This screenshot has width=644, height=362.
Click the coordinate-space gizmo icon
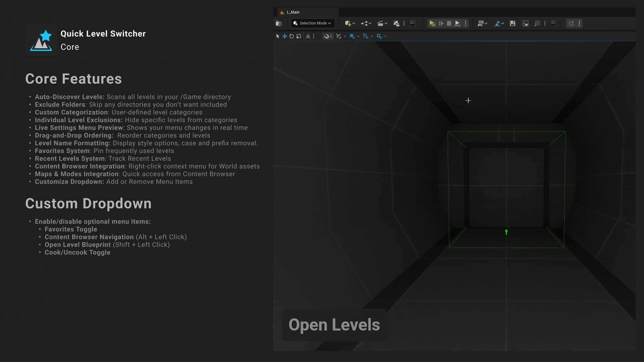pyautogui.click(x=308, y=36)
